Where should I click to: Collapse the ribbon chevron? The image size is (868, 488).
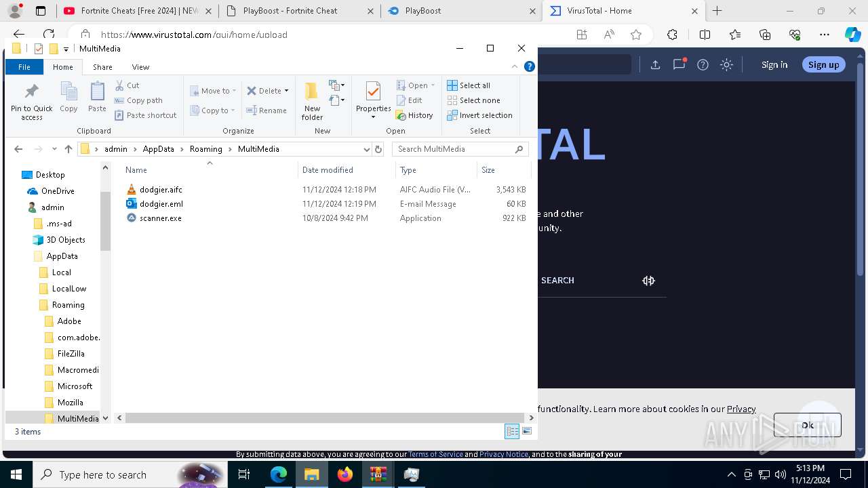pos(515,66)
